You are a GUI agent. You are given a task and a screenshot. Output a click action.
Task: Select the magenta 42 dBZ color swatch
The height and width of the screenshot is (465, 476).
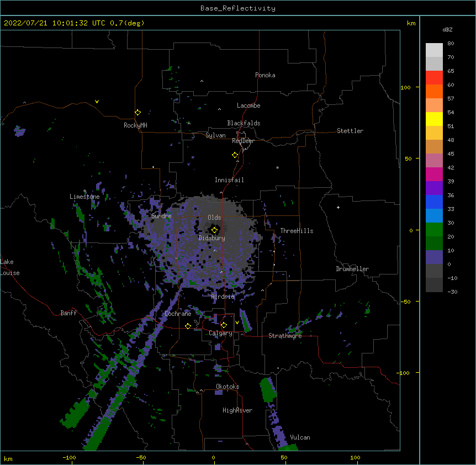434,174
